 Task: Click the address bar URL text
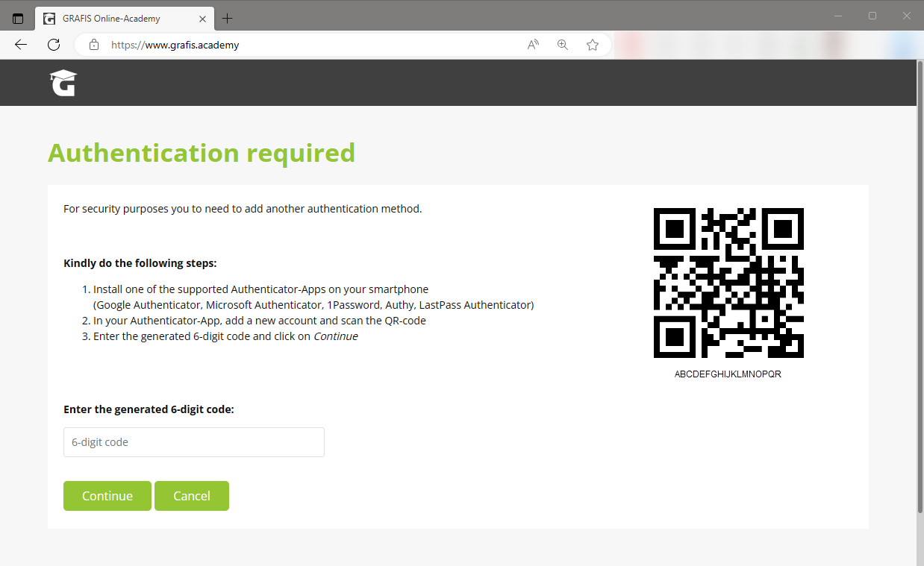click(x=175, y=45)
